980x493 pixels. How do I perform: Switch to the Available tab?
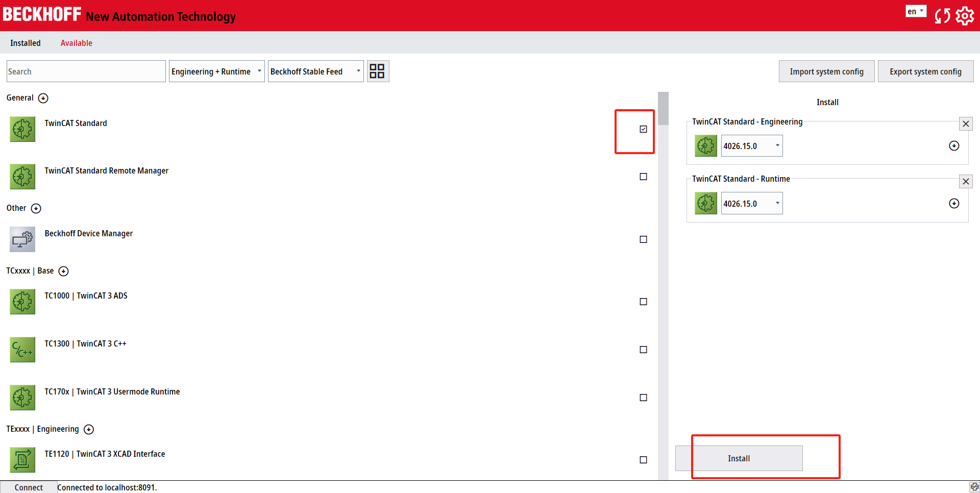click(77, 43)
